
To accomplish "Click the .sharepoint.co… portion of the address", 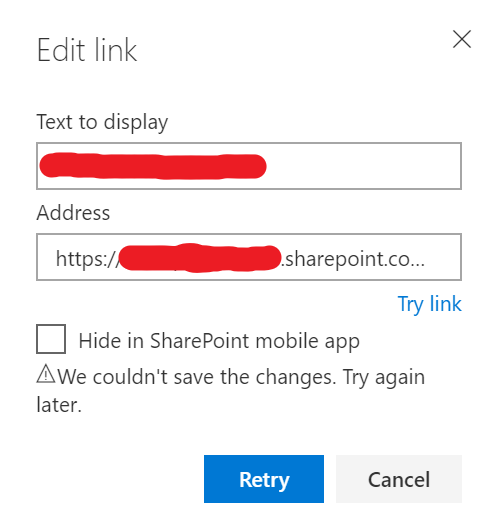I will pos(353,259).
